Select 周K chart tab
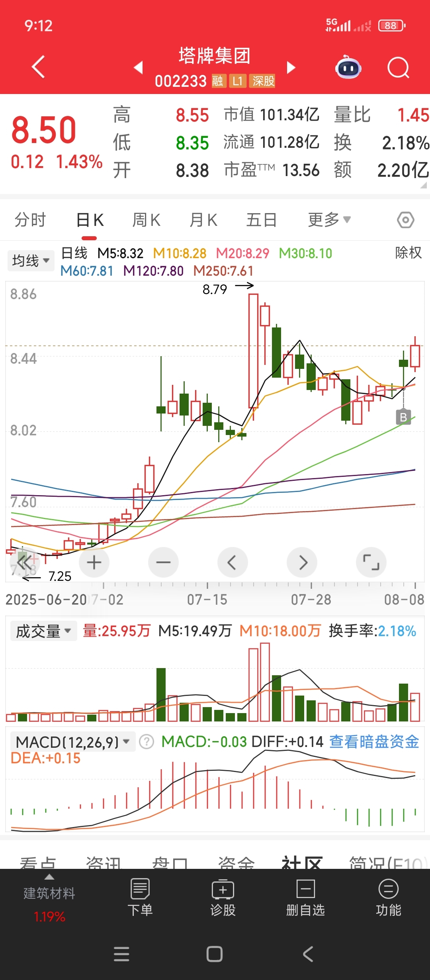The width and height of the screenshot is (430, 980). pos(147,220)
